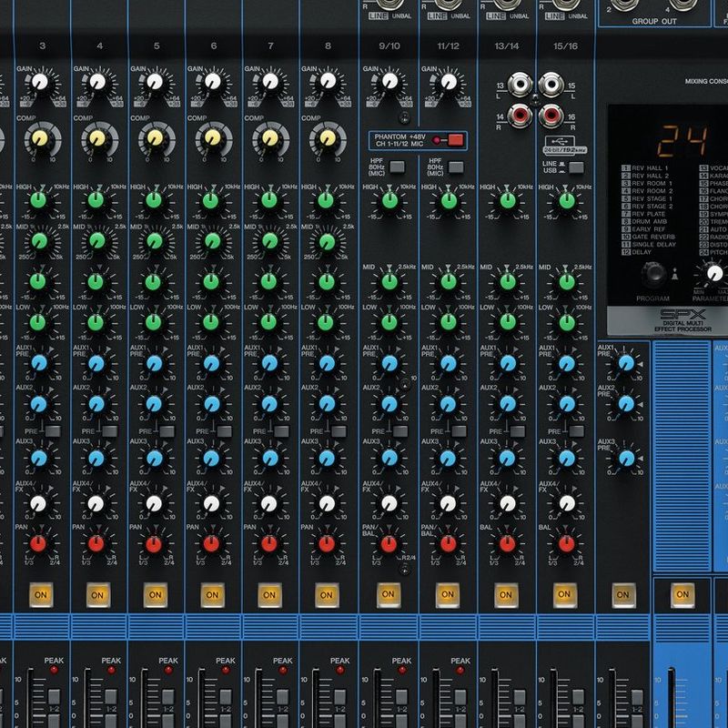
Task: Click the PROGRAM knob in the SPX section
Action: coord(652,273)
